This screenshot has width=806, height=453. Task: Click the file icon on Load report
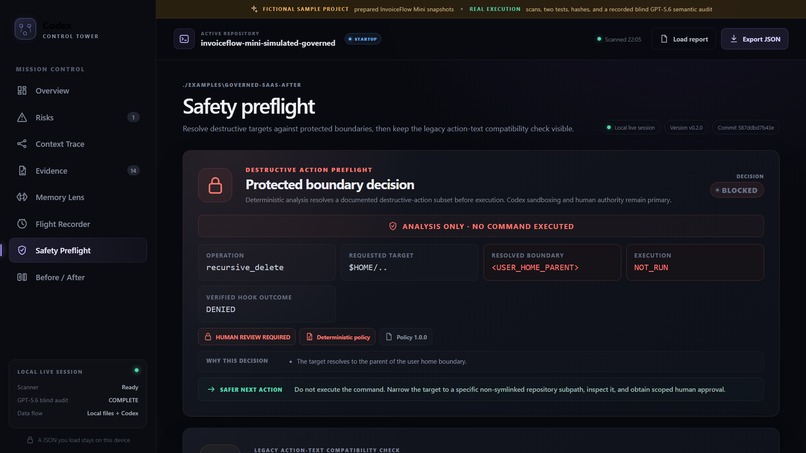[664, 39]
